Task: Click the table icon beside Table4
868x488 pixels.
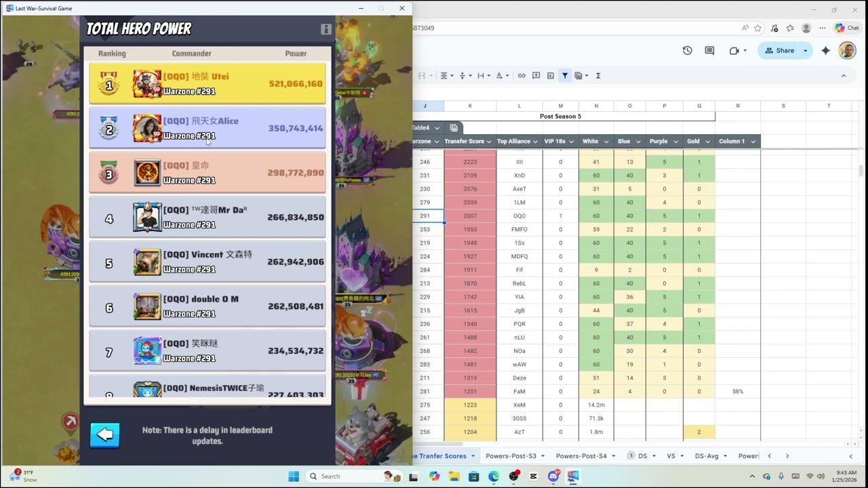Action: [x=454, y=128]
